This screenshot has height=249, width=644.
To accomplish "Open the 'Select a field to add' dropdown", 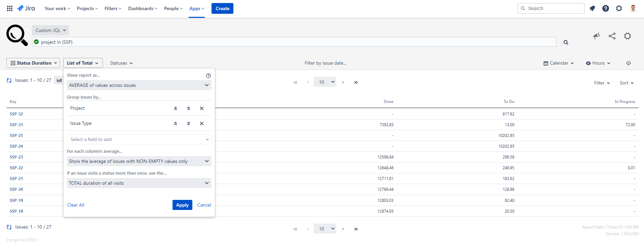I will pos(139,140).
